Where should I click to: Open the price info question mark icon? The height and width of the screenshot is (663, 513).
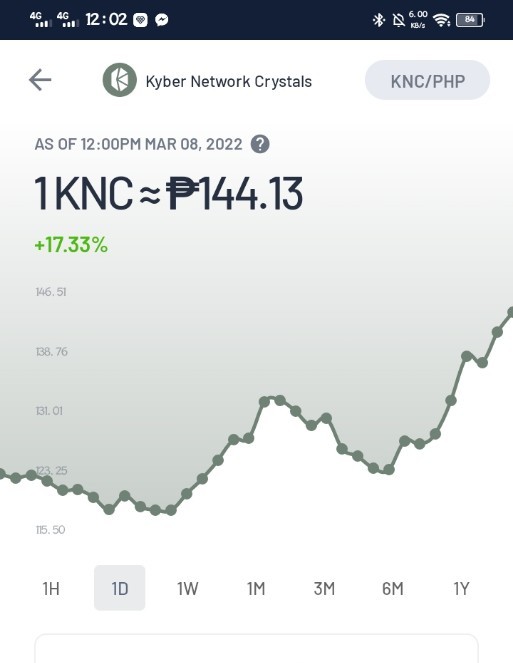pyautogui.click(x=260, y=144)
